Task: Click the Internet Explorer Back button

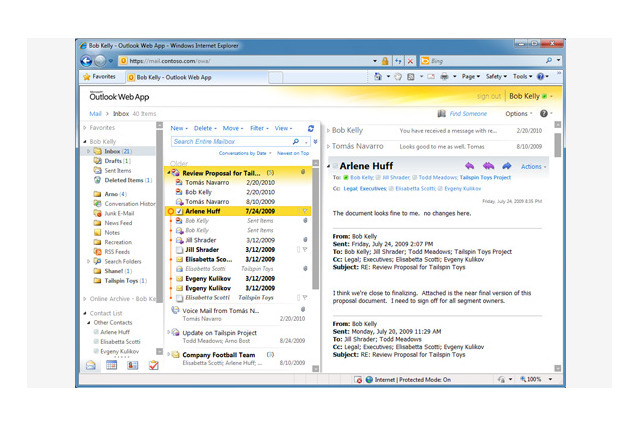Action: tap(86, 61)
